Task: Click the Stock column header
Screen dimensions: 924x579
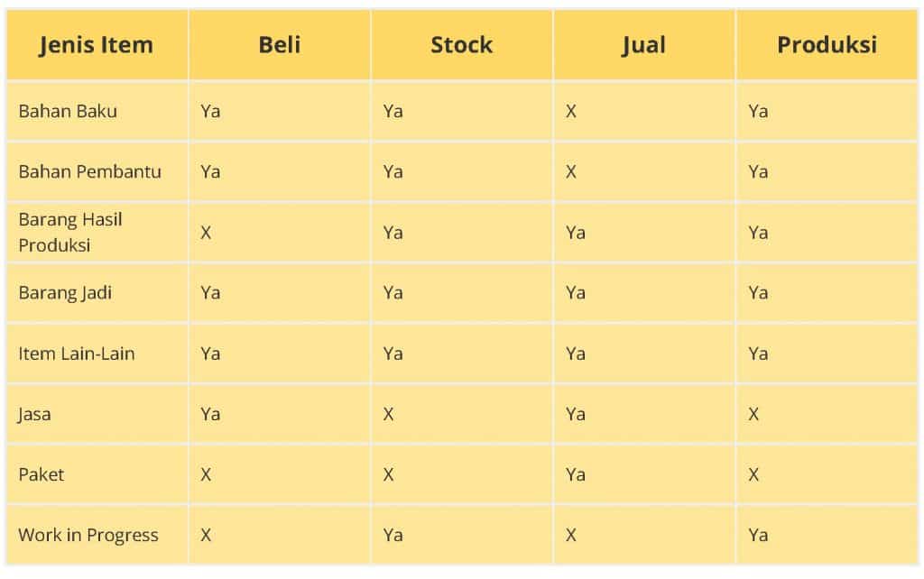Action: (x=461, y=45)
